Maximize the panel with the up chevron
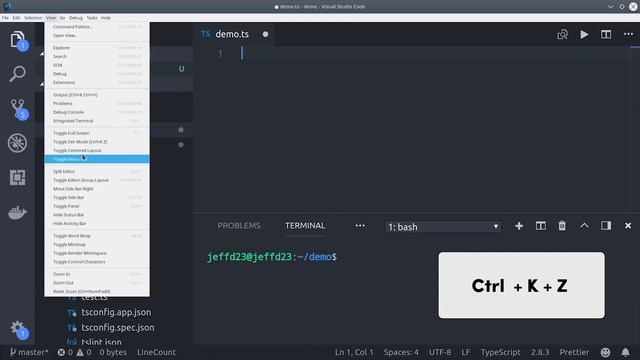This screenshot has height=360, width=640. (584, 225)
